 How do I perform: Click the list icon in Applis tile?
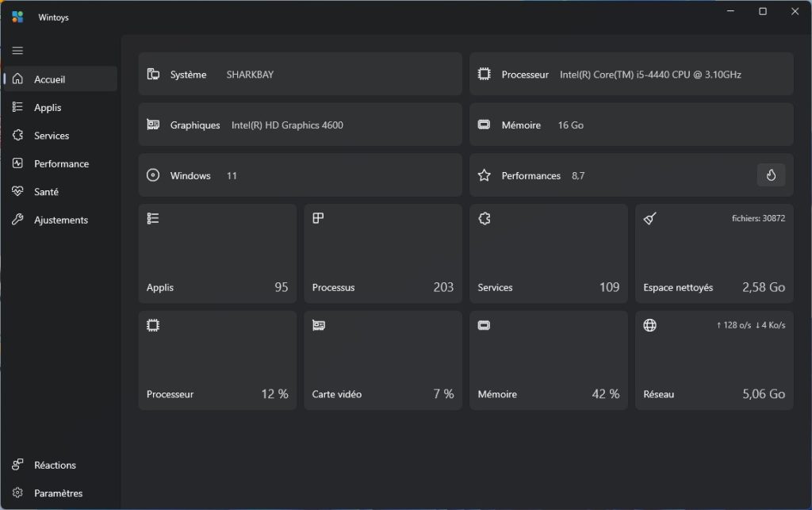[153, 218]
